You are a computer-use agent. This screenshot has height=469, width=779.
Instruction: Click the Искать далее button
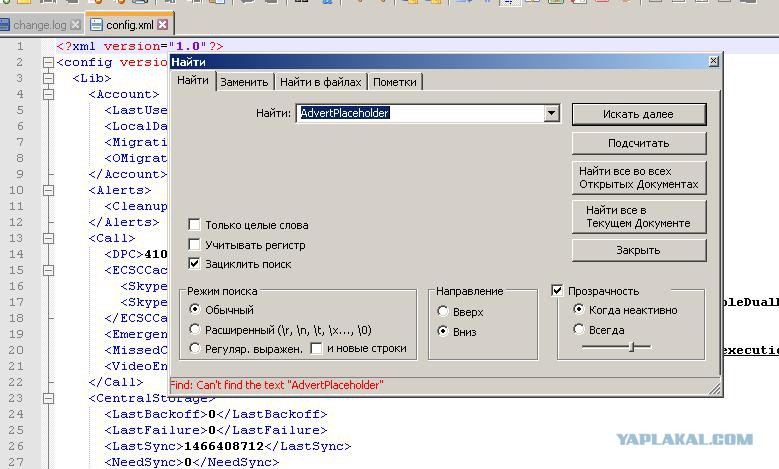pyautogui.click(x=639, y=114)
